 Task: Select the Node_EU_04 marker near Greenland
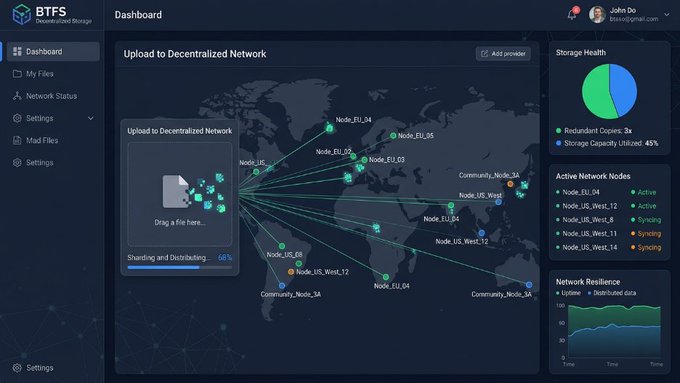coord(329,128)
